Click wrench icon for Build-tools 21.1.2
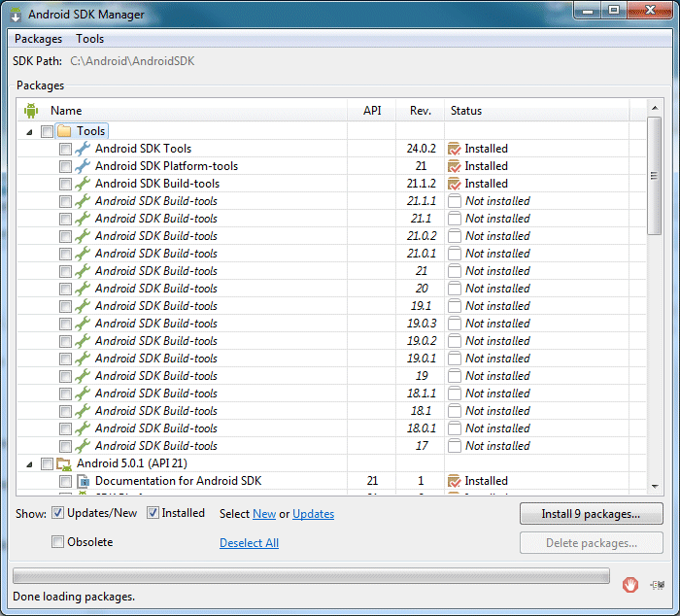Viewport: 680px width, 616px height. pos(83,184)
